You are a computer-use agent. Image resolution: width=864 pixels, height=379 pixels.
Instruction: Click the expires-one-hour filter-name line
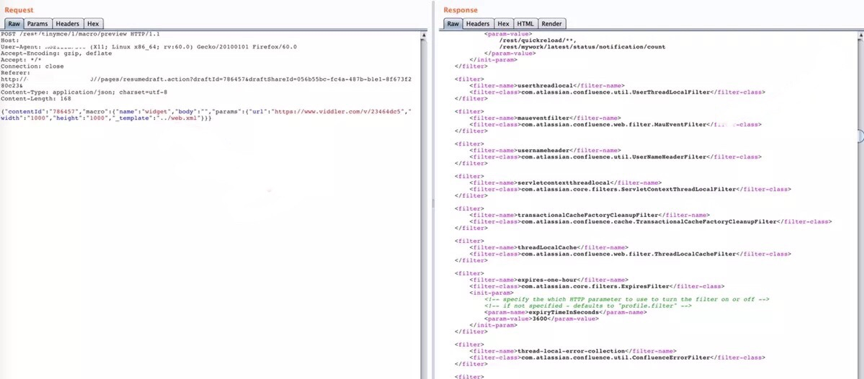coord(548,280)
